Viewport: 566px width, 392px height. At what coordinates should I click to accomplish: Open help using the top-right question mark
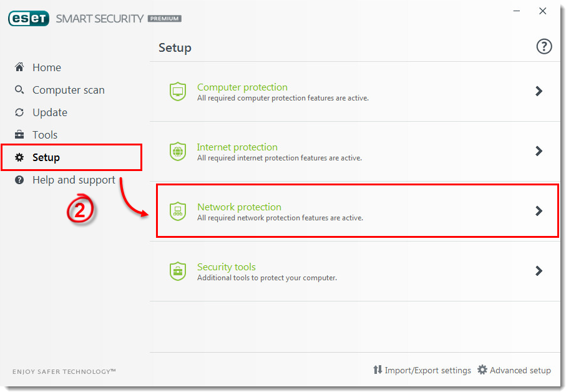click(x=544, y=46)
